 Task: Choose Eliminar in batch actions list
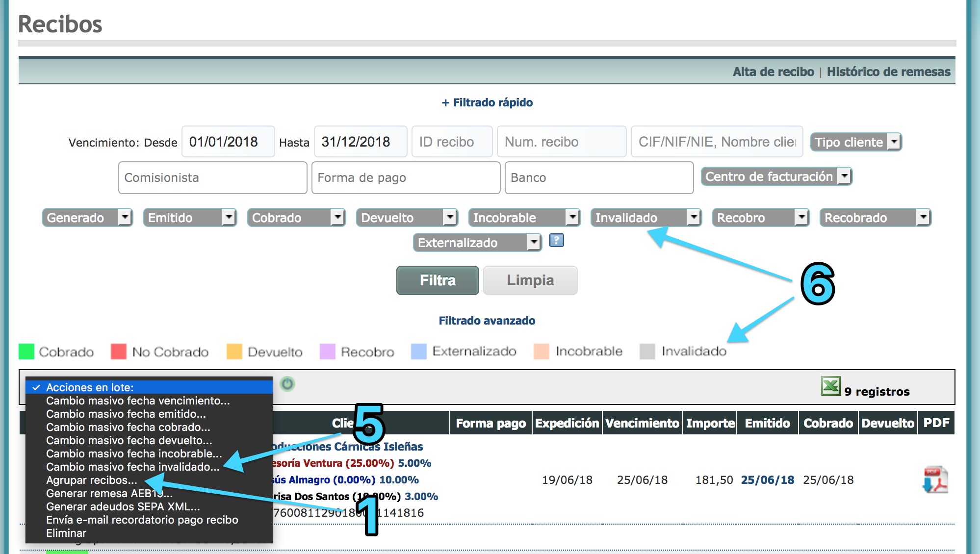click(66, 533)
